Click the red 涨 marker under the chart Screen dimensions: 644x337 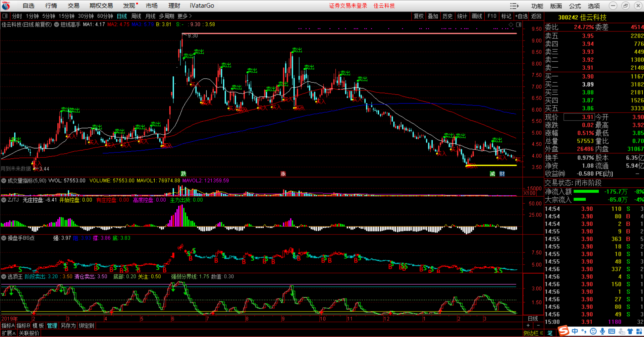coord(283,174)
